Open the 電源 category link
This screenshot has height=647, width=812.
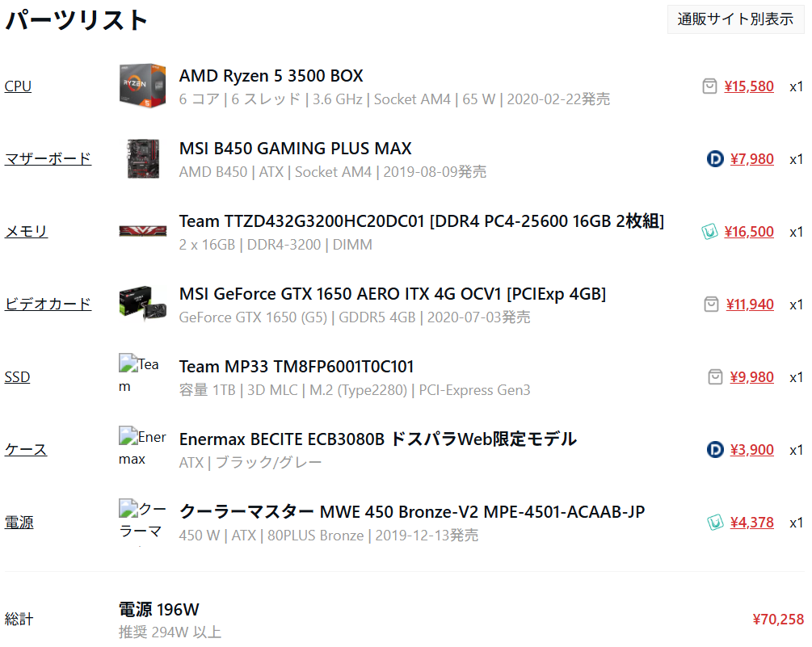click(x=19, y=523)
